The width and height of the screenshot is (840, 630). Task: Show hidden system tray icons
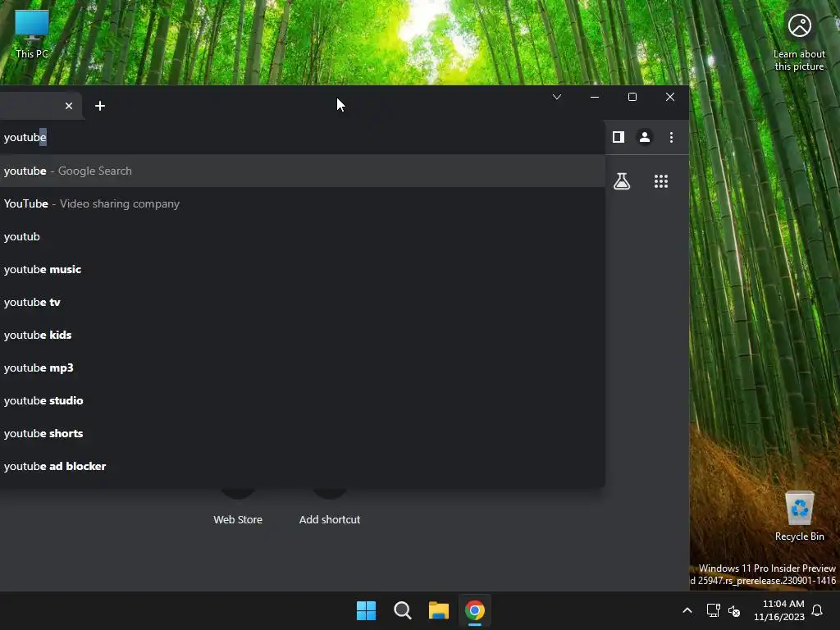[x=687, y=610]
